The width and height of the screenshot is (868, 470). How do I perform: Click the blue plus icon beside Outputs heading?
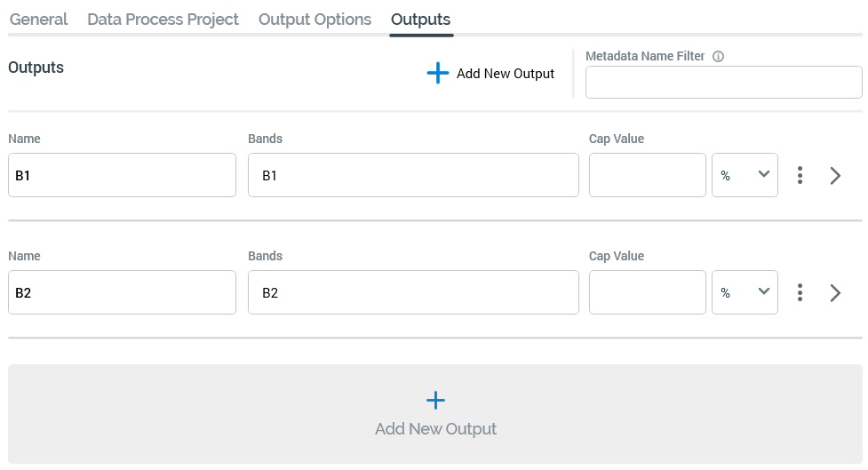click(x=438, y=74)
